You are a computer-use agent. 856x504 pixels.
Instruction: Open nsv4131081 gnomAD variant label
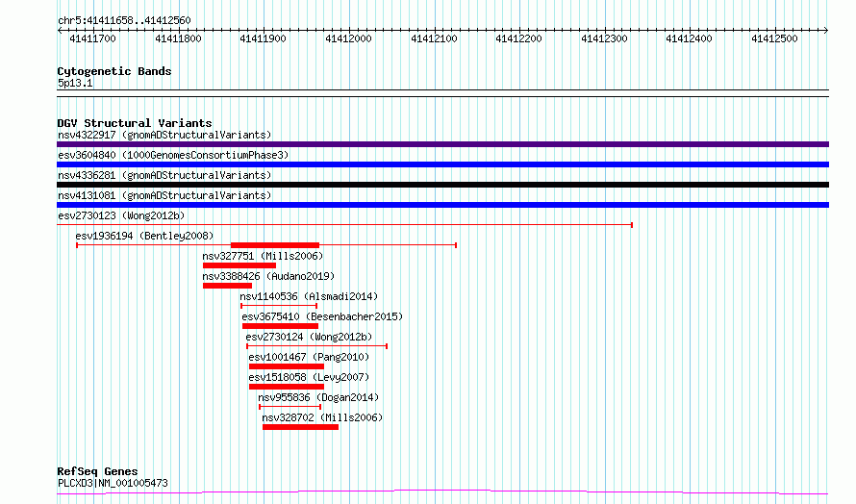164,195
